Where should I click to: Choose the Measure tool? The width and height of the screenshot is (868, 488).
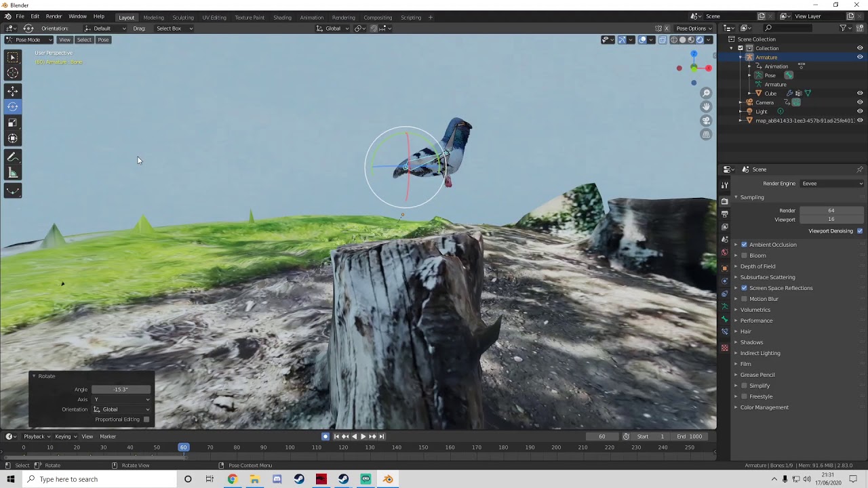[13, 173]
